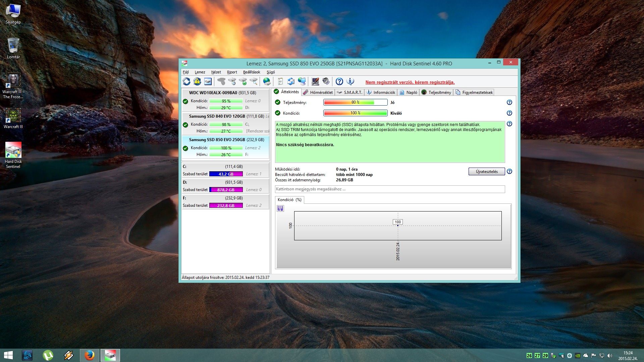The height and width of the screenshot is (362, 644).
Task: Click the D: free space bar
Action: pyautogui.click(x=226, y=190)
